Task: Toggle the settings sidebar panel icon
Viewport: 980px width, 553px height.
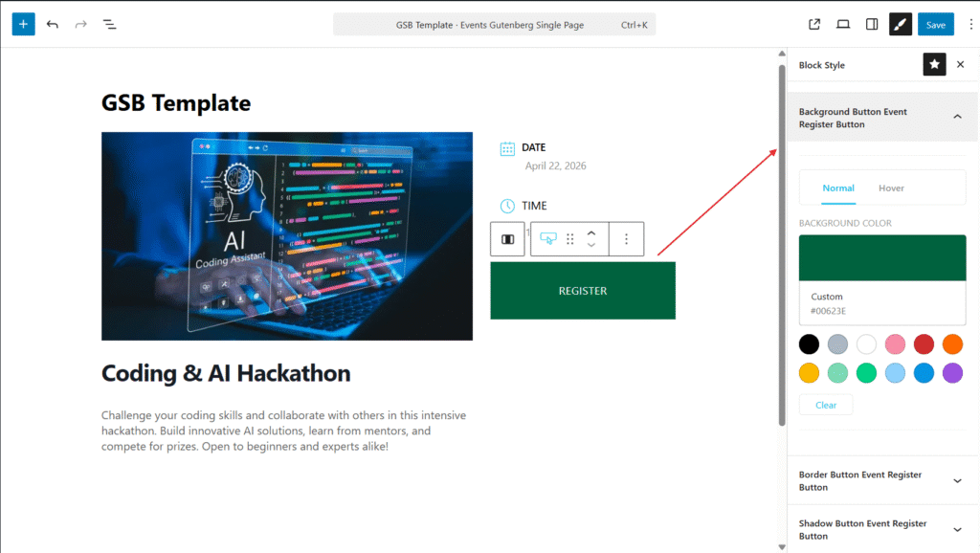Action: tap(872, 24)
